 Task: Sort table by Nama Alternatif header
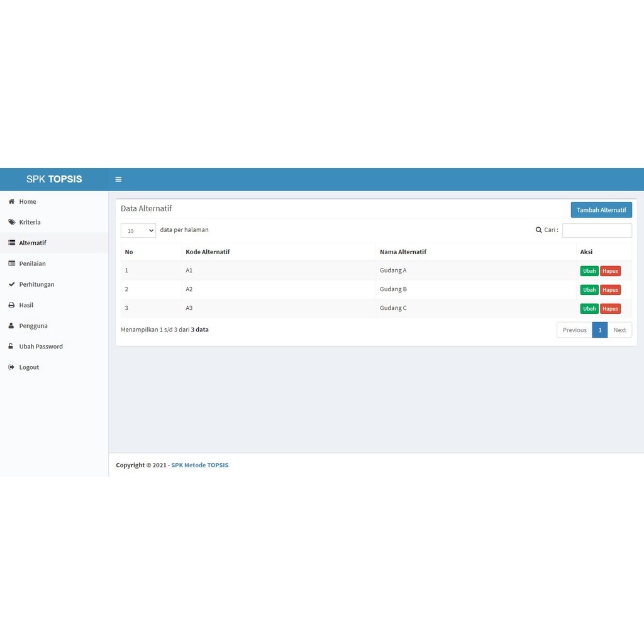[x=403, y=252]
